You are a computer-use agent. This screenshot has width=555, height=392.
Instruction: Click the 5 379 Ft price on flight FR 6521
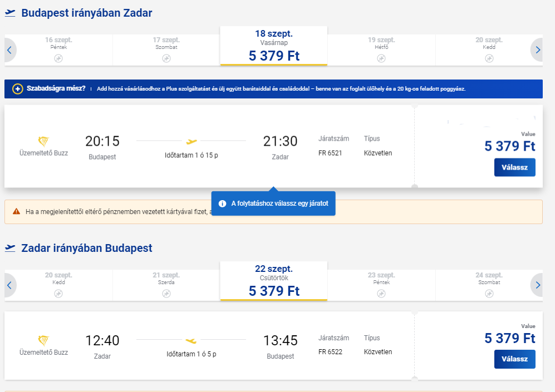click(510, 146)
